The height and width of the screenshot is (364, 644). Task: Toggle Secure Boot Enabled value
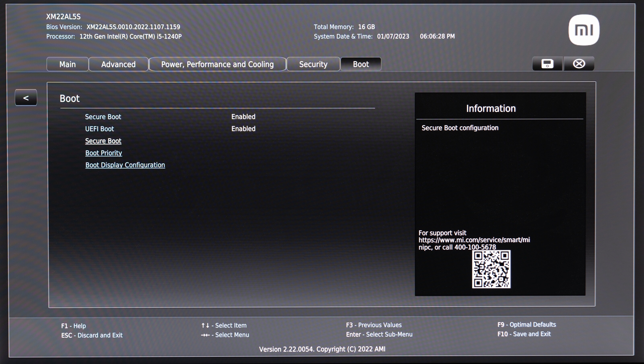[x=243, y=117]
